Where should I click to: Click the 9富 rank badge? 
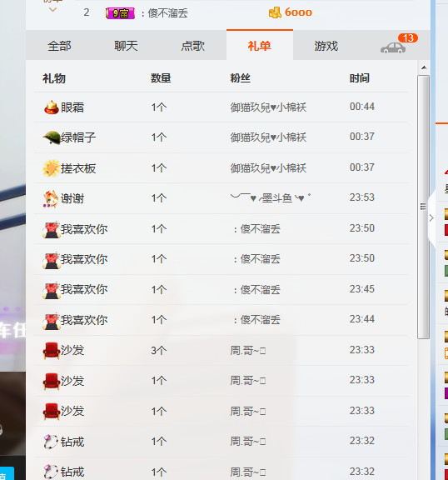click(x=120, y=13)
